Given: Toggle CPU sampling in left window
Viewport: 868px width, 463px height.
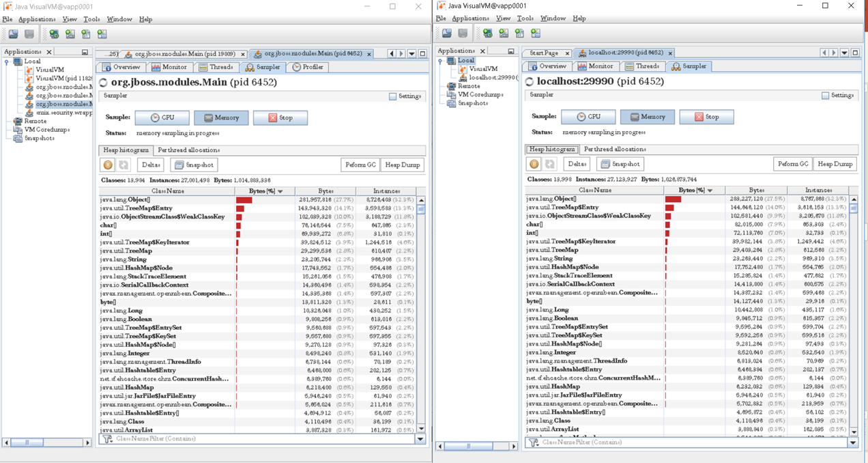Looking at the screenshot, I should 162,117.
